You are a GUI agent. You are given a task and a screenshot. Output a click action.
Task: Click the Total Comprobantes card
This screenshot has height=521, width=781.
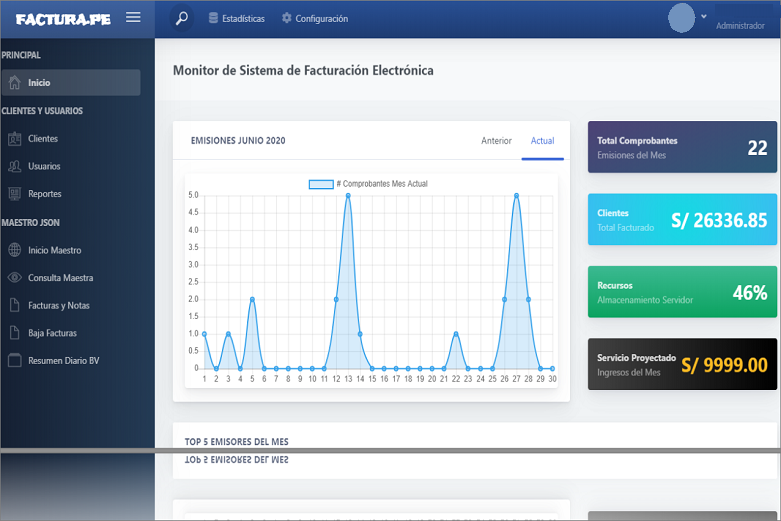pos(681,148)
